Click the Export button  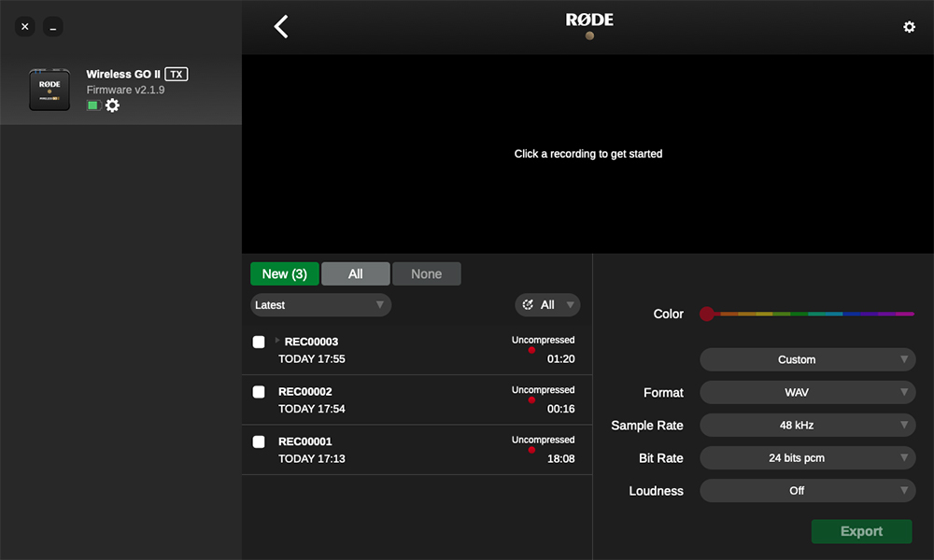[x=861, y=531]
